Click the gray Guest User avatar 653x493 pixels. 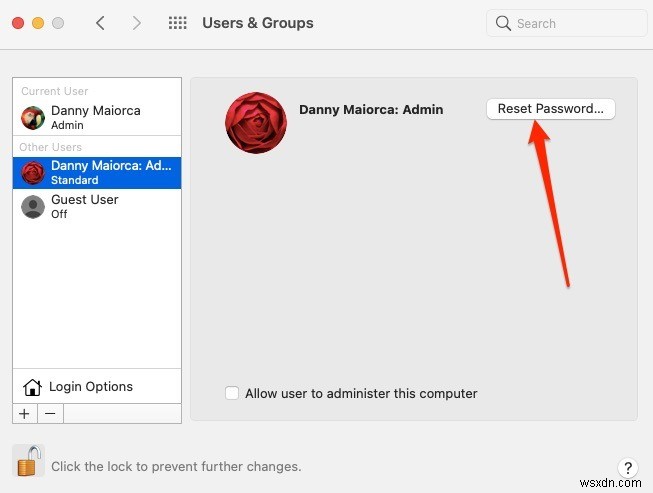33,207
